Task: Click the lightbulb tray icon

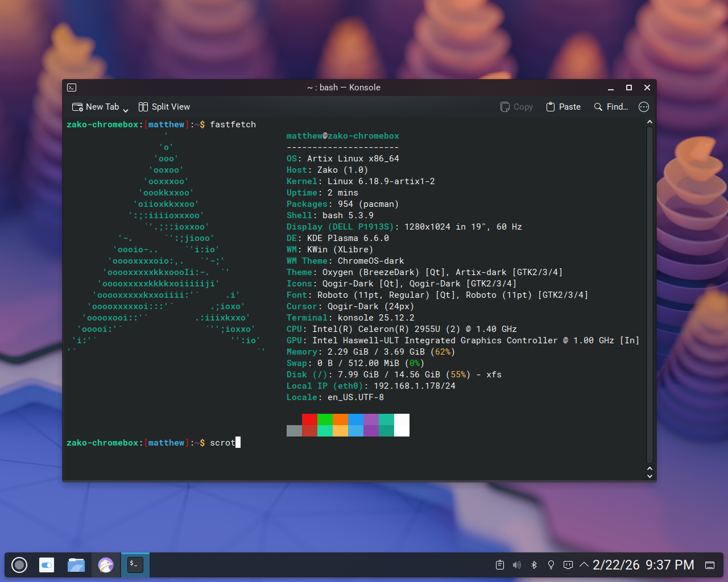Action: click(x=551, y=565)
